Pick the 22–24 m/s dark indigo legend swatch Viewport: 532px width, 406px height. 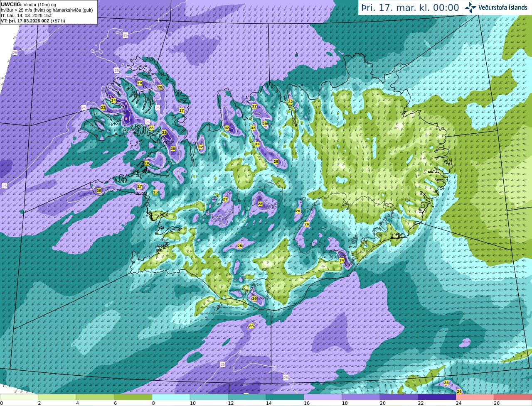437,397
